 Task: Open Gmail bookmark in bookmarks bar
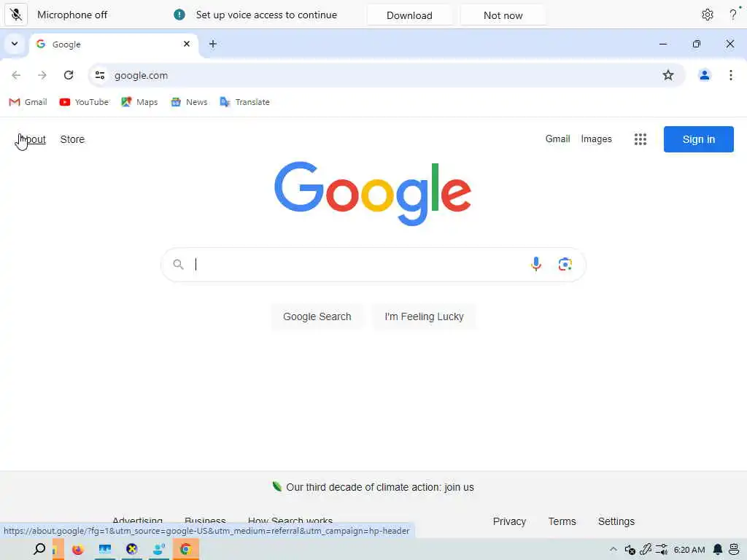(x=28, y=102)
